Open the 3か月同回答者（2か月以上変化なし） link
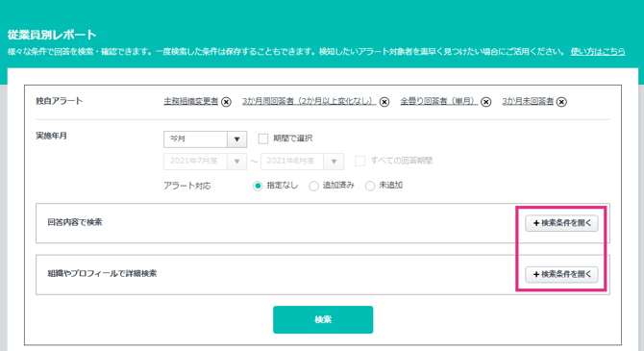644x351 pixels. click(310, 101)
